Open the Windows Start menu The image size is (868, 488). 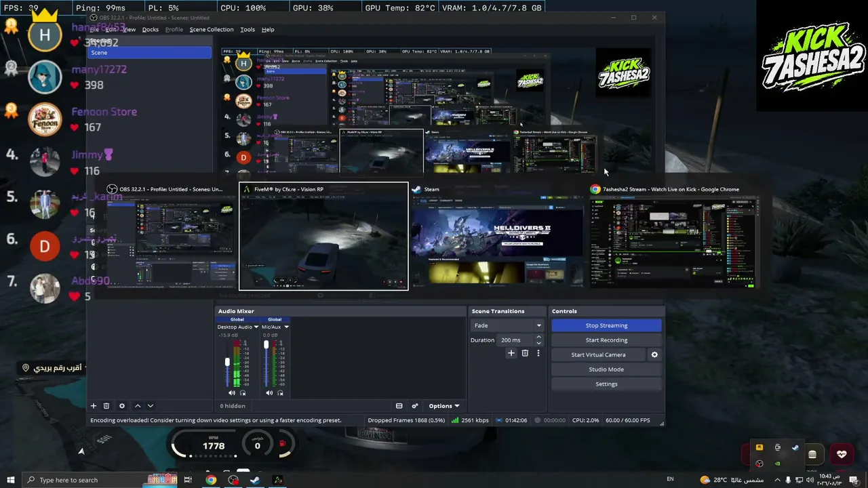pos(10,480)
